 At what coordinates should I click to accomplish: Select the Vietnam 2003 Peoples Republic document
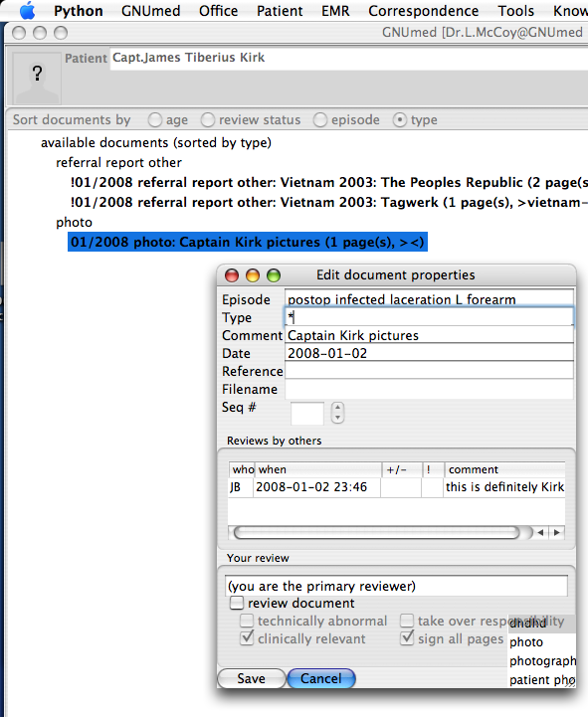click(328, 182)
